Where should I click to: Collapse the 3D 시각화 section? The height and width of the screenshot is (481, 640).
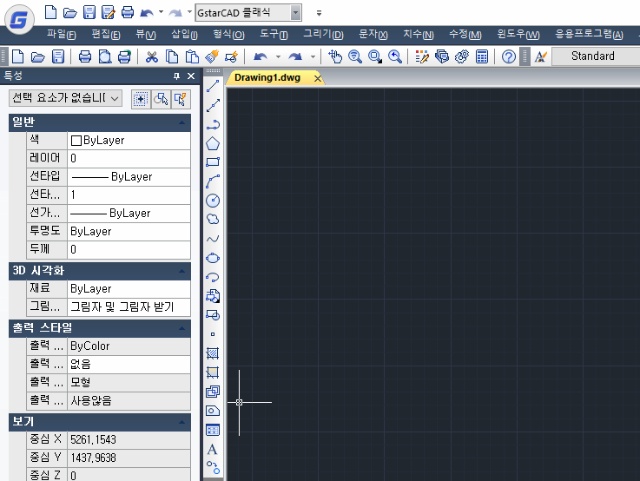pyautogui.click(x=181, y=270)
